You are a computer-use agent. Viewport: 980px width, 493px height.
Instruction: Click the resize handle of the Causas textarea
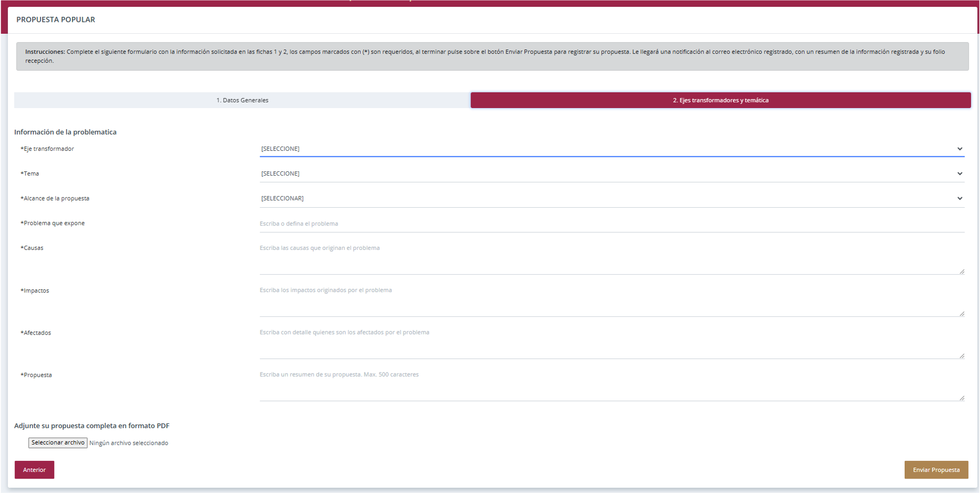[x=962, y=271]
